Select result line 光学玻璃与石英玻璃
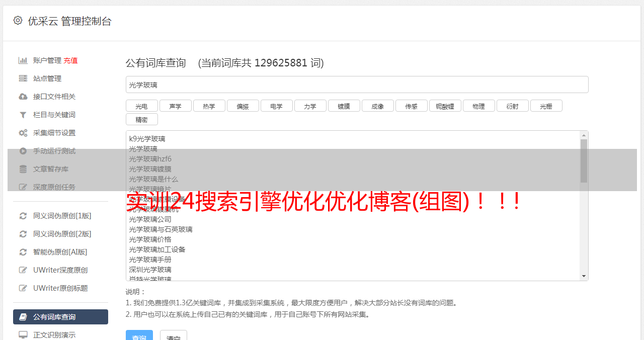This screenshot has height=340, width=644. click(x=160, y=229)
